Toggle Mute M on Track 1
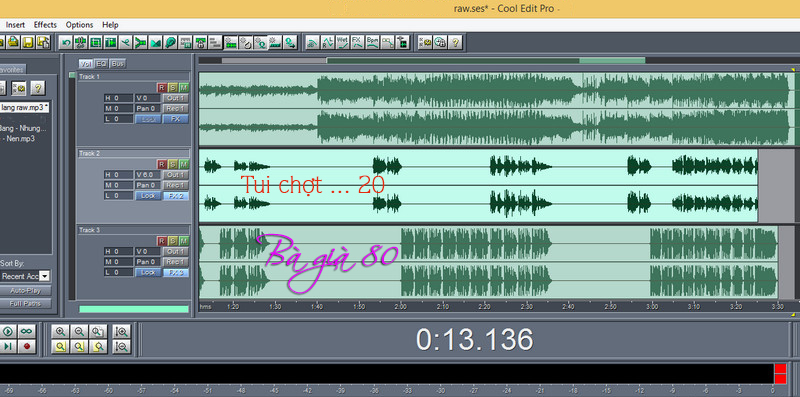The height and width of the screenshot is (397, 800). tap(184, 87)
